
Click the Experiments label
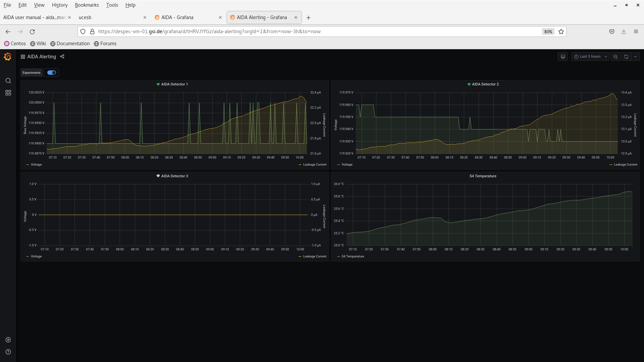point(32,73)
